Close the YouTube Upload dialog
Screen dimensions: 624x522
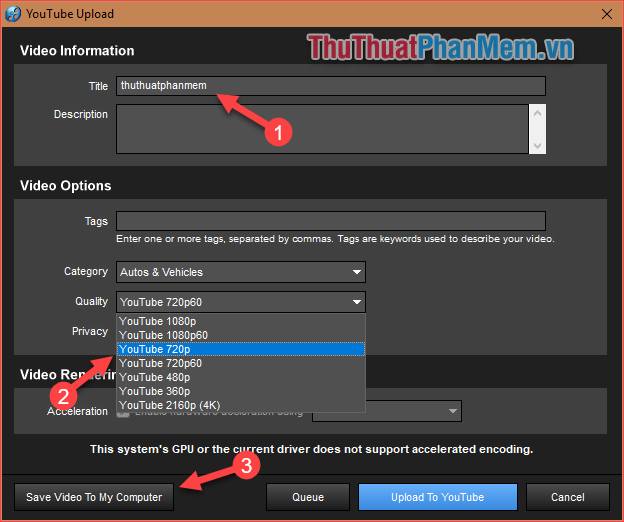[x=606, y=14]
